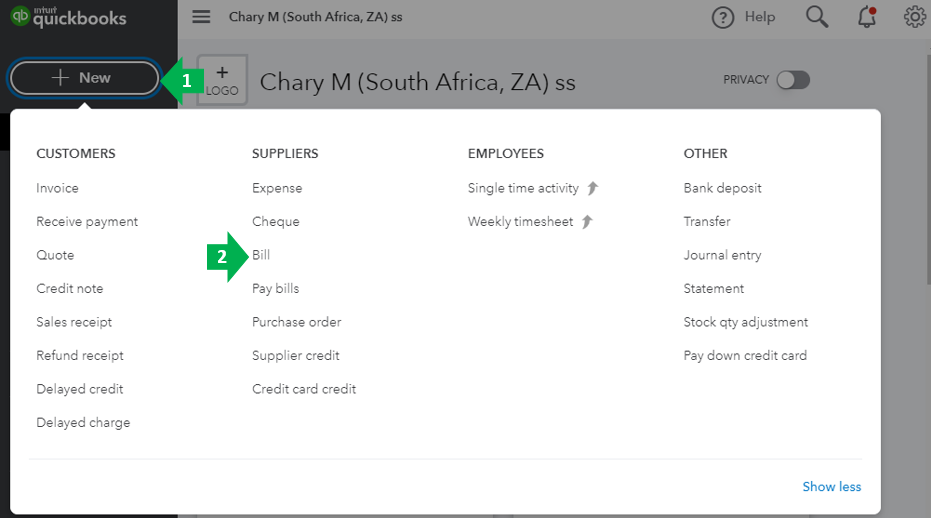Viewport: 931px width, 518px height.
Task: Toggle the PRIVACY switch
Action: (793, 80)
